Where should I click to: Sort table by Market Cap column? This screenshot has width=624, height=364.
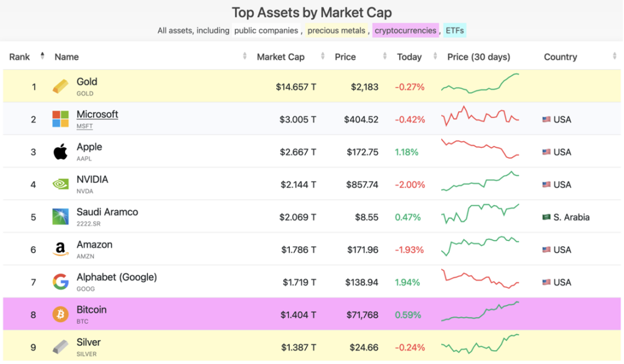(x=280, y=57)
